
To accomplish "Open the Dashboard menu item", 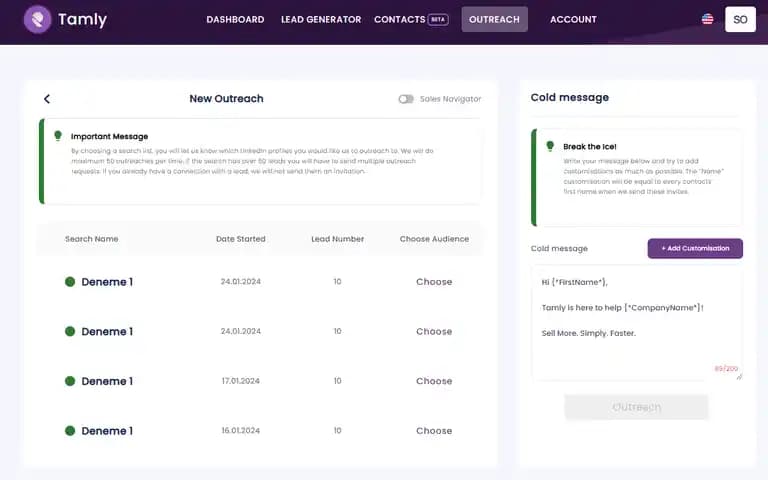I will (235, 20).
